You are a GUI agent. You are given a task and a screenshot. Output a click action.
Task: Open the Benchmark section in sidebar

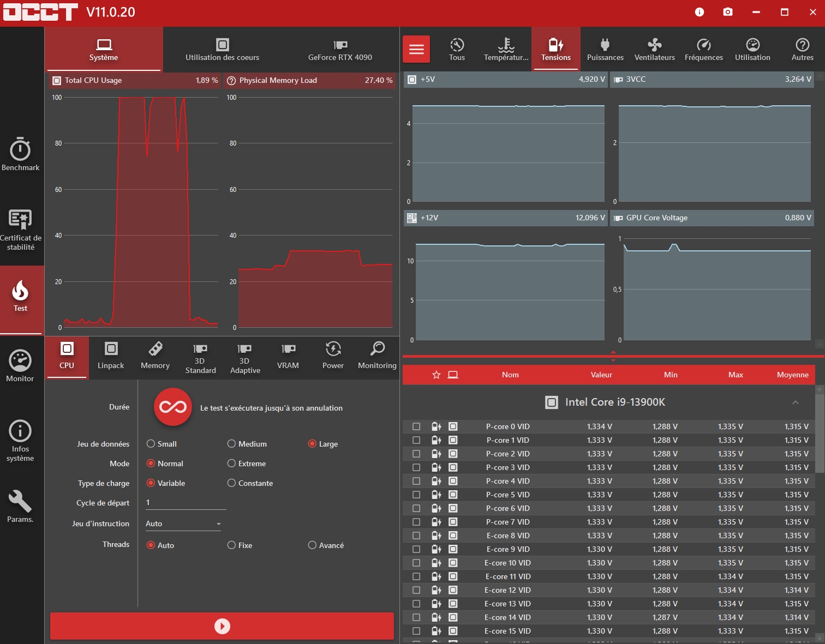20,154
